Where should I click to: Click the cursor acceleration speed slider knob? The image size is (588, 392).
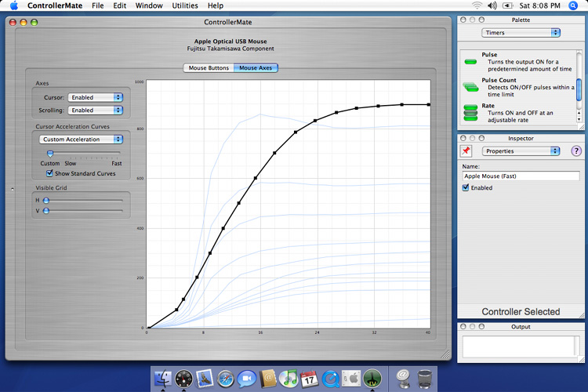(50, 154)
